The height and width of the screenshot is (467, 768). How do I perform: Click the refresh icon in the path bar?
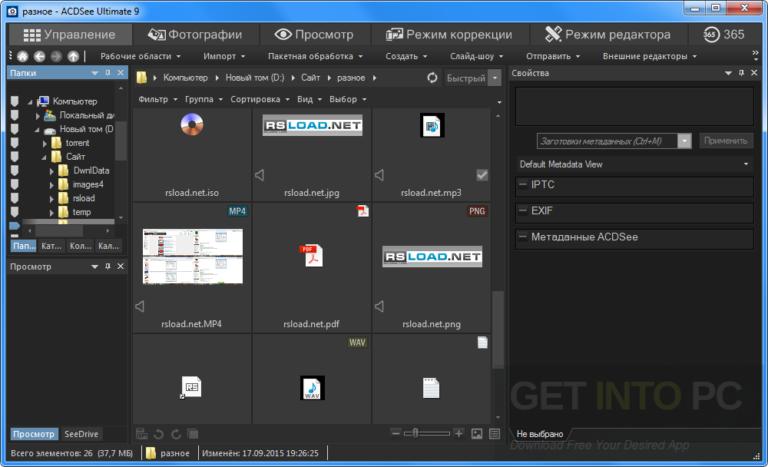(432, 77)
